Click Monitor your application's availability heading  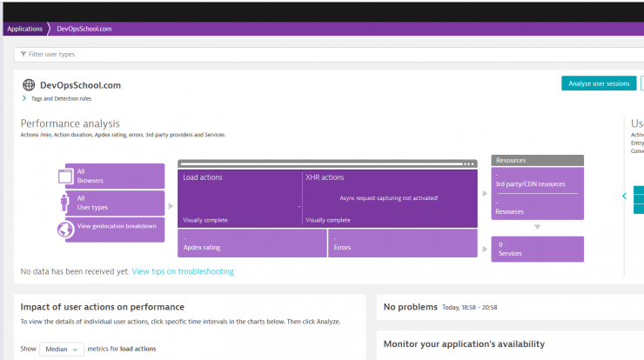(464, 344)
